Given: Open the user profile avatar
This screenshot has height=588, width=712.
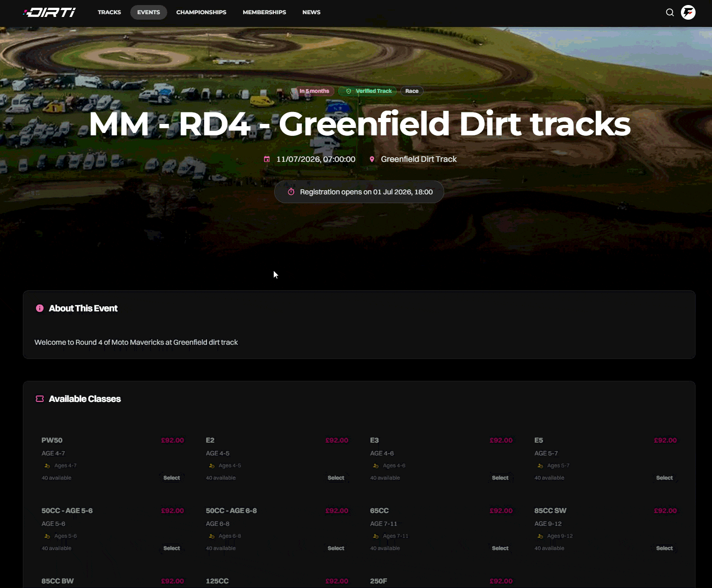Looking at the screenshot, I should click(688, 12).
